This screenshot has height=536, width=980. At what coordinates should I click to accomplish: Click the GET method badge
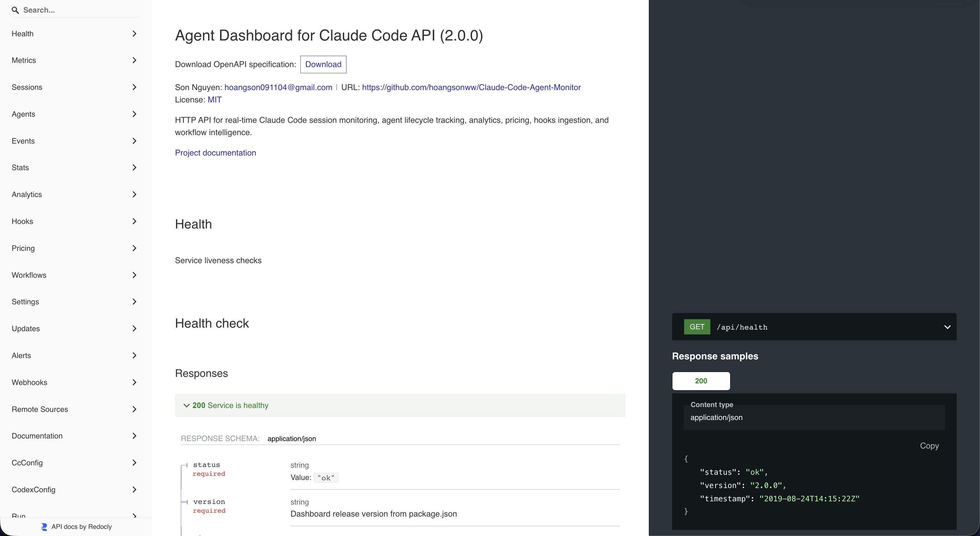pyautogui.click(x=697, y=327)
